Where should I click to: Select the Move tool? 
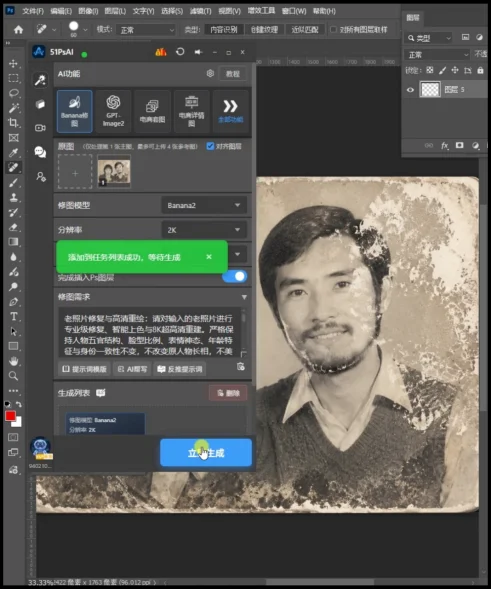14,63
